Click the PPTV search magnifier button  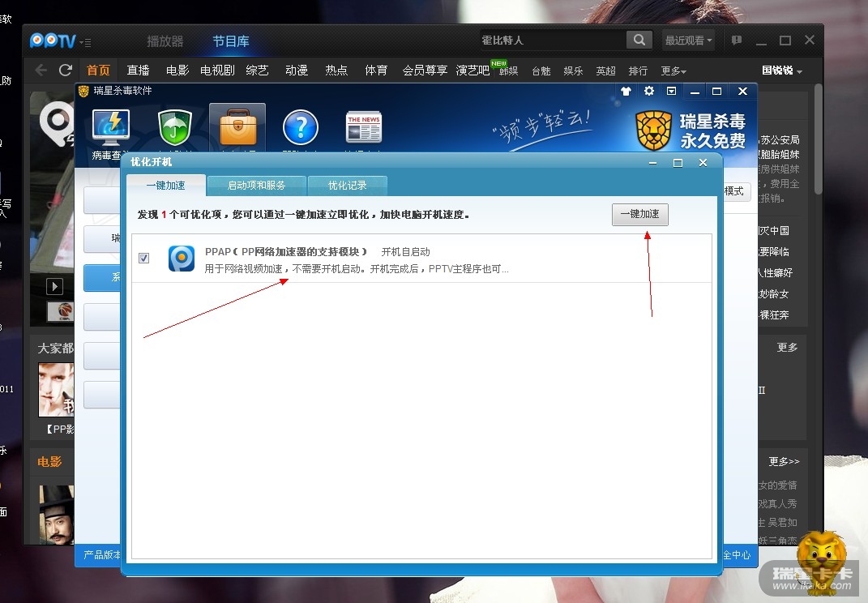click(639, 40)
